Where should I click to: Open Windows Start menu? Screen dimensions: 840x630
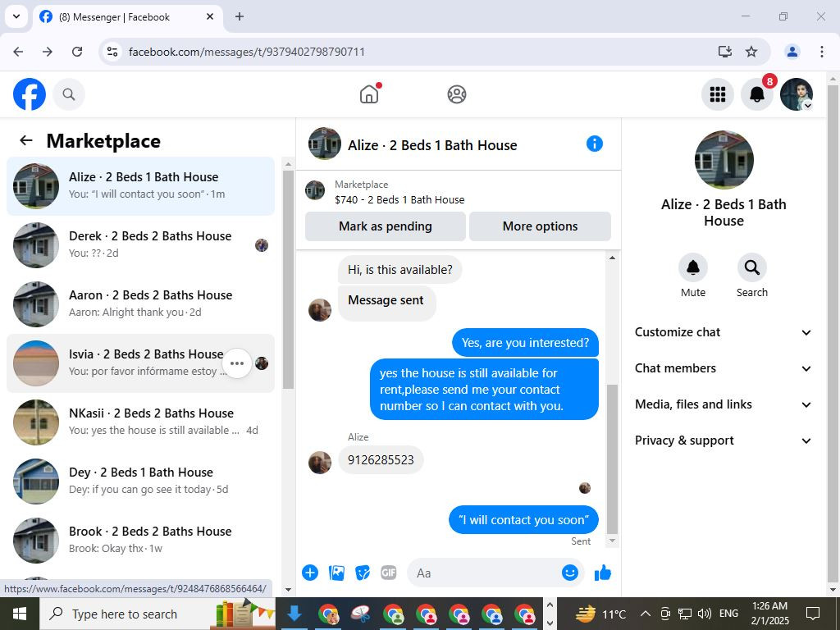click(20, 614)
